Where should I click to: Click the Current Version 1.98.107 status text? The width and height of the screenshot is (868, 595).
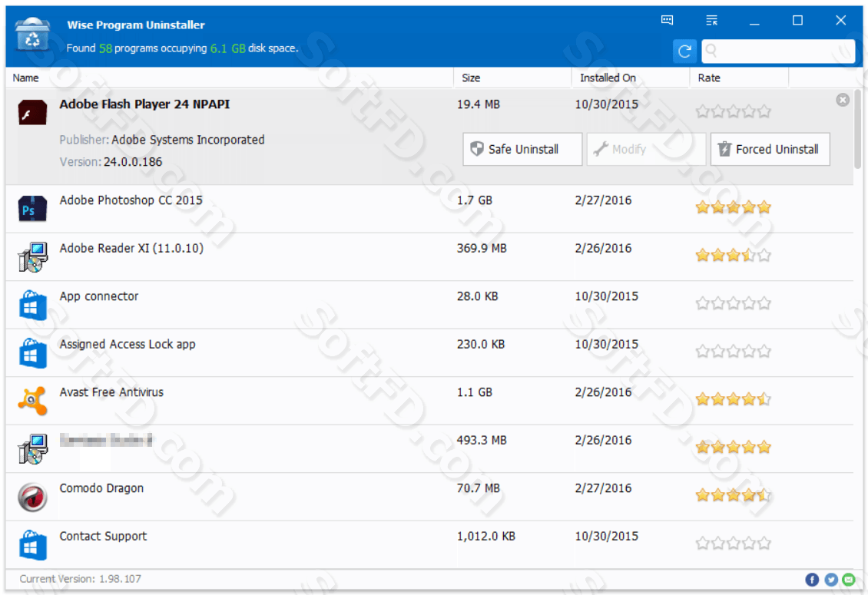(x=80, y=579)
